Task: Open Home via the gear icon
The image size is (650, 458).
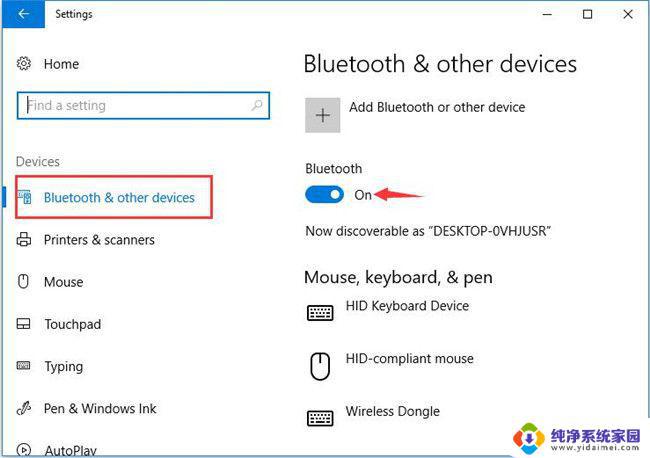Action: [x=24, y=64]
